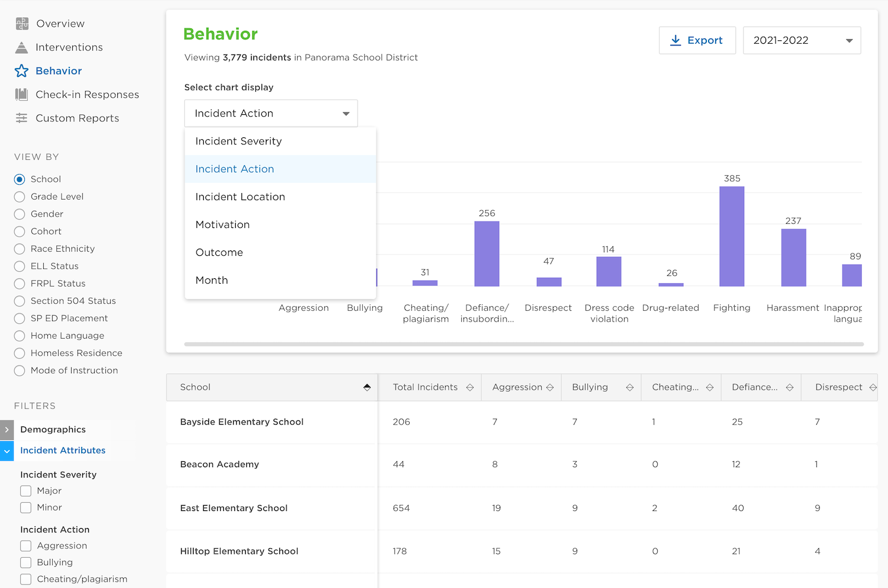Sort Aggression column icon
Image resolution: width=888 pixels, height=588 pixels.
550,387
